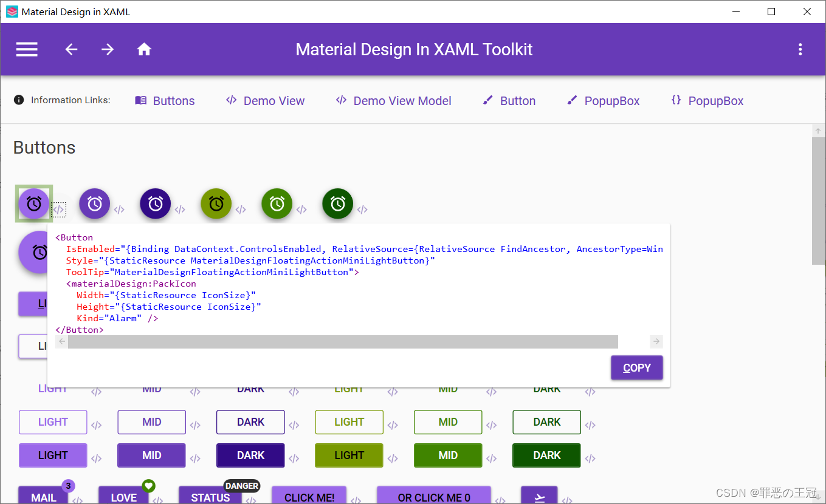Screen dimensions: 826x504
Task: Show code for purple filled DARK button
Action: (294, 459)
